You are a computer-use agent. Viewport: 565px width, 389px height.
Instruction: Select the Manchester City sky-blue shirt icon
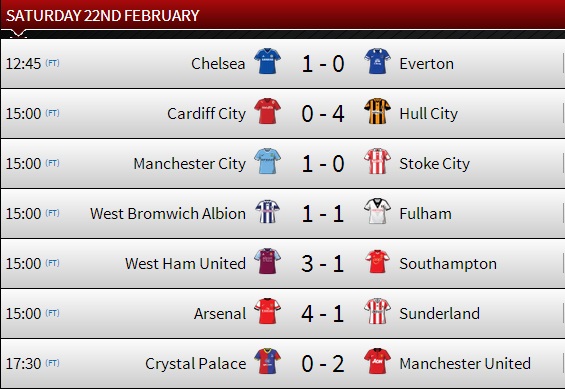coord(267,161)
